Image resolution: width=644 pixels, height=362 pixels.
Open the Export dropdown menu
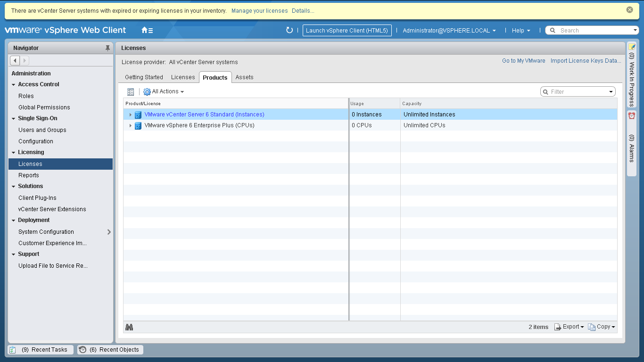point(569,327)
